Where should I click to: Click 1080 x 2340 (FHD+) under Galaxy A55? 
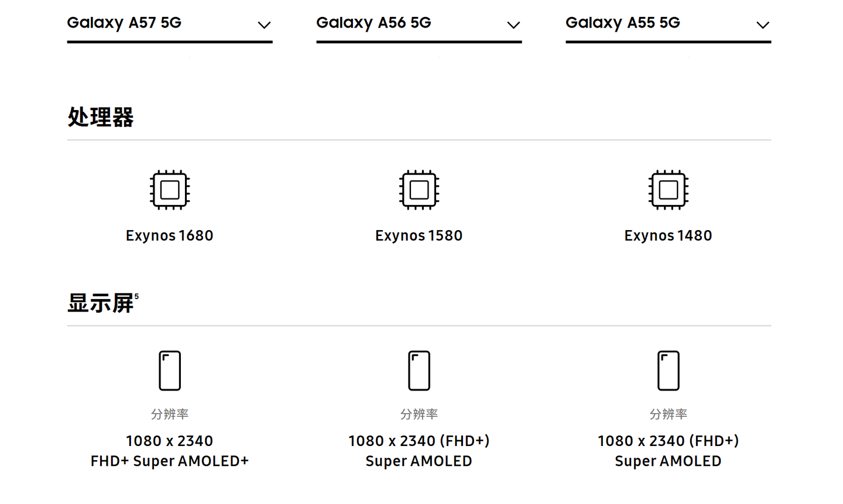click(669, 441)
